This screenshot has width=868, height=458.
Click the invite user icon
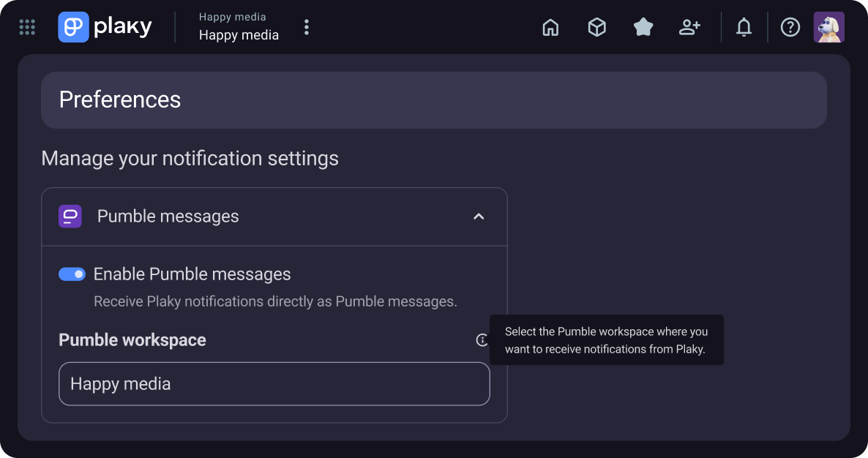tap(689, 27)
